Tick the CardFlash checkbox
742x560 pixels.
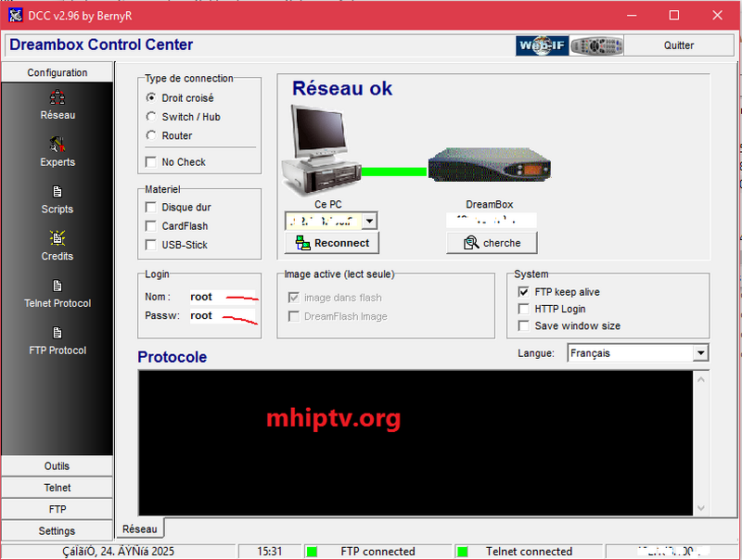point(151,226)
